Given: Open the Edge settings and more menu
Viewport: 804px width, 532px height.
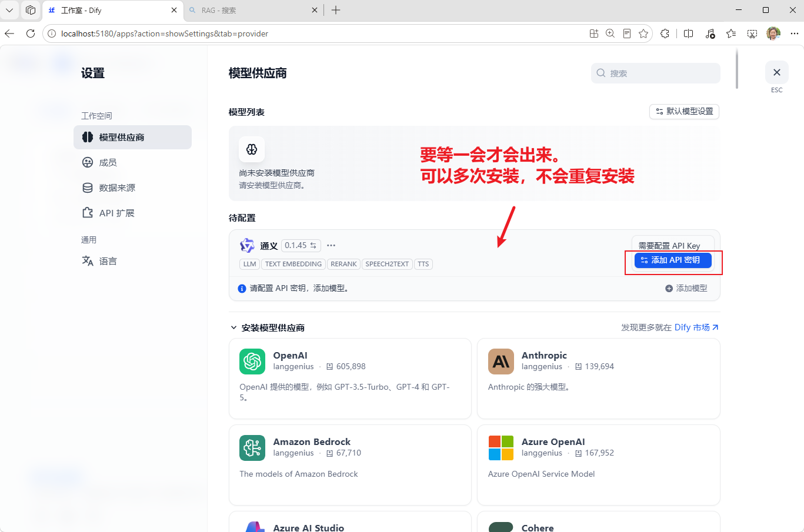Looking at the screenshot, I should click(795, 34).
